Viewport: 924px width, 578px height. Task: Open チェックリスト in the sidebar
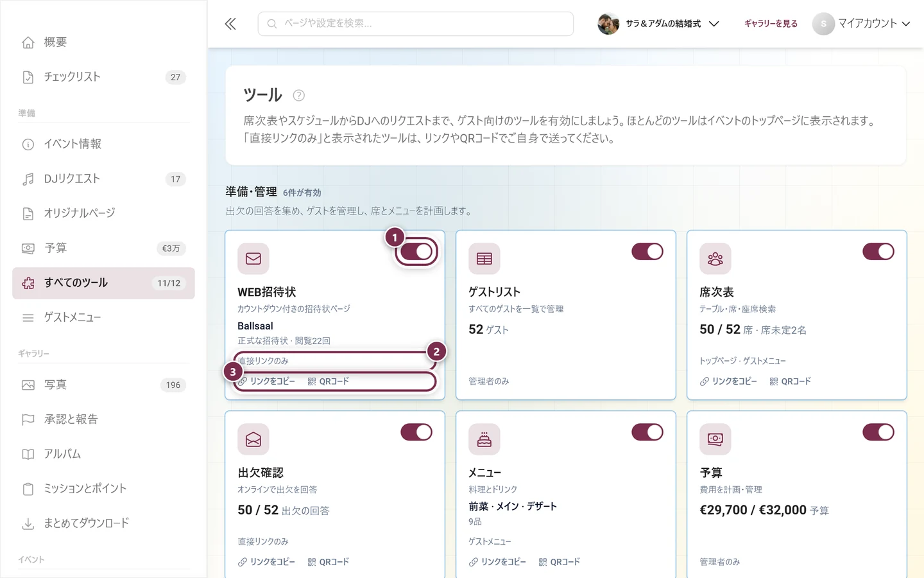click(103, 77)
